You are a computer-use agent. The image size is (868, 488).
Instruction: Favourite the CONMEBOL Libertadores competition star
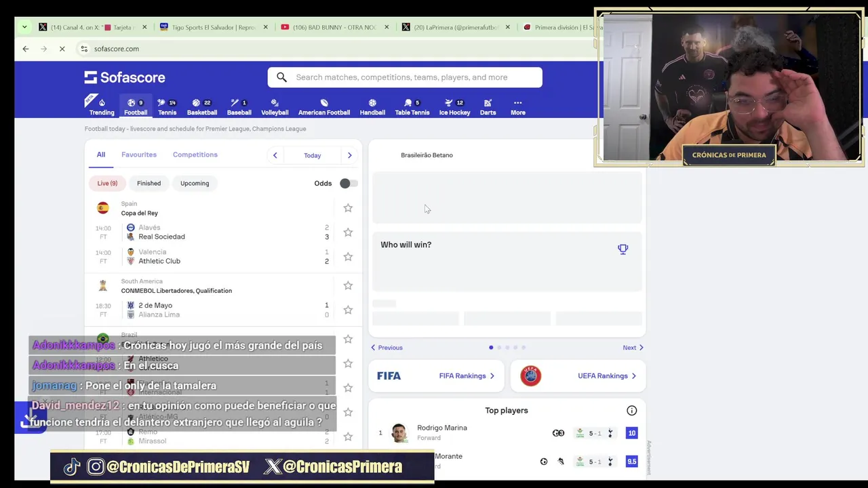[x=348, y=286]
